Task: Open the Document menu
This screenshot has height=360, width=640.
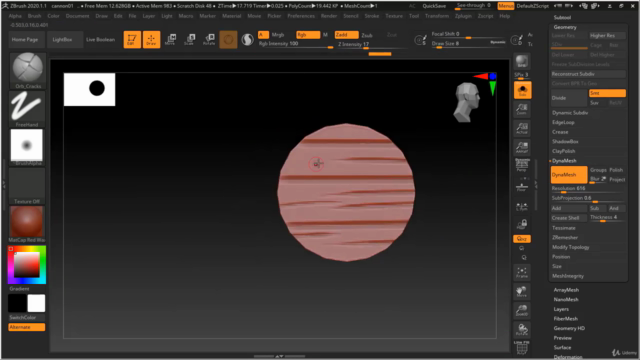Action: (77, 16)
